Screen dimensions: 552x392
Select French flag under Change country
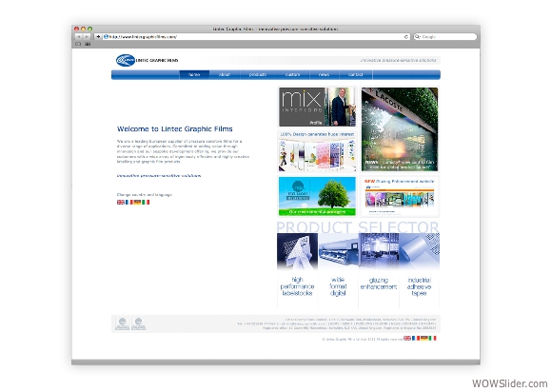click(x=129, y=202)
